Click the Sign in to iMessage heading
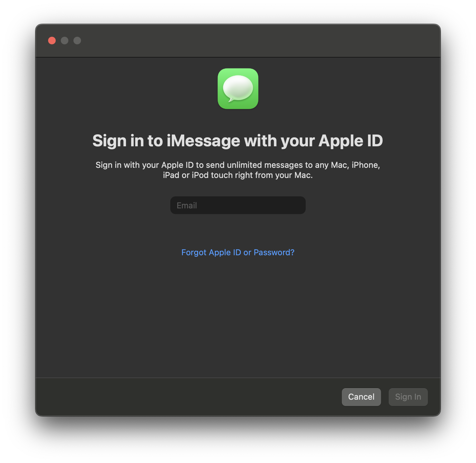Image resolution: width=476 pixels, height=463 pixels. pyautogui.click(x=238, y=141)
